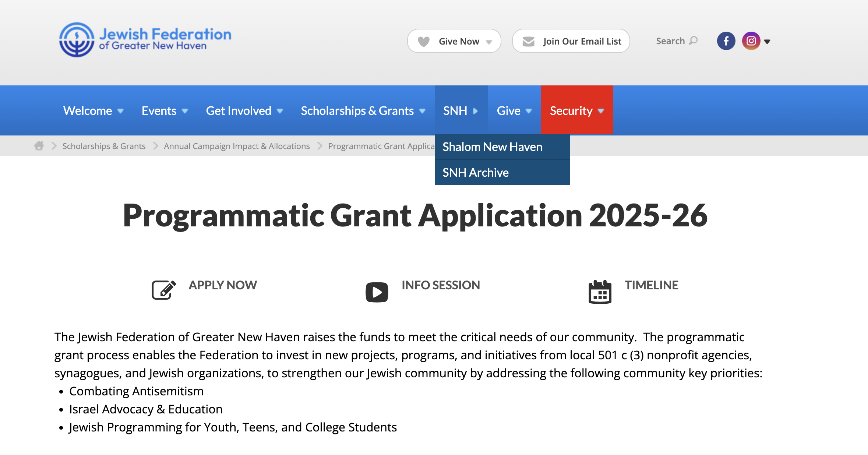This screenshot has height=455, width=868.
Task: Click the Info Session play video icon
Action: [x=377, y=292]
